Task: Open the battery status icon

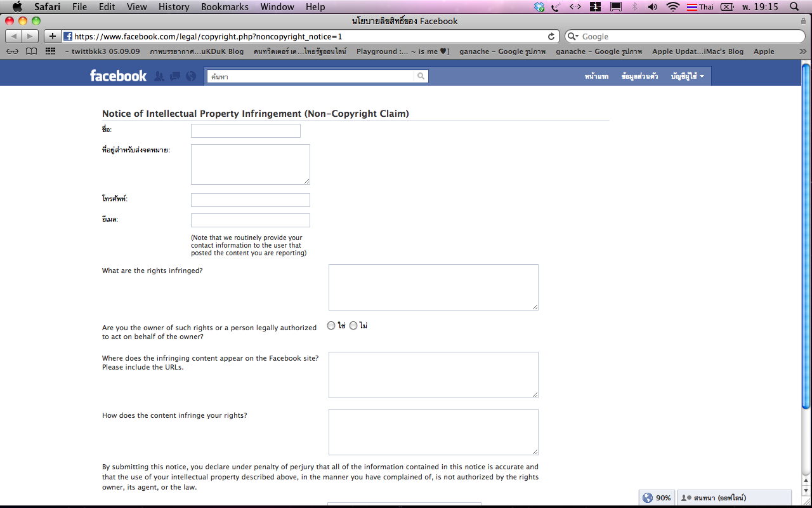Action: pos(727,7)
